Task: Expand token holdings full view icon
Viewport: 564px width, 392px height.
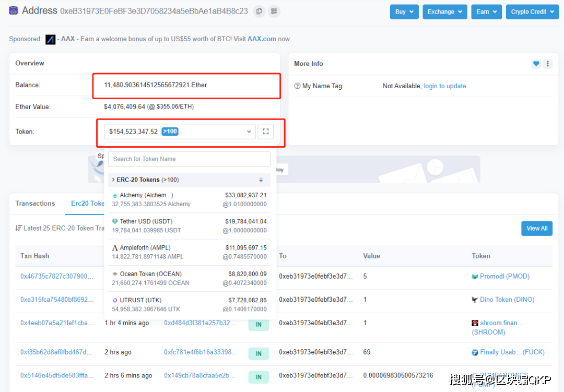Action: [266, 132]
